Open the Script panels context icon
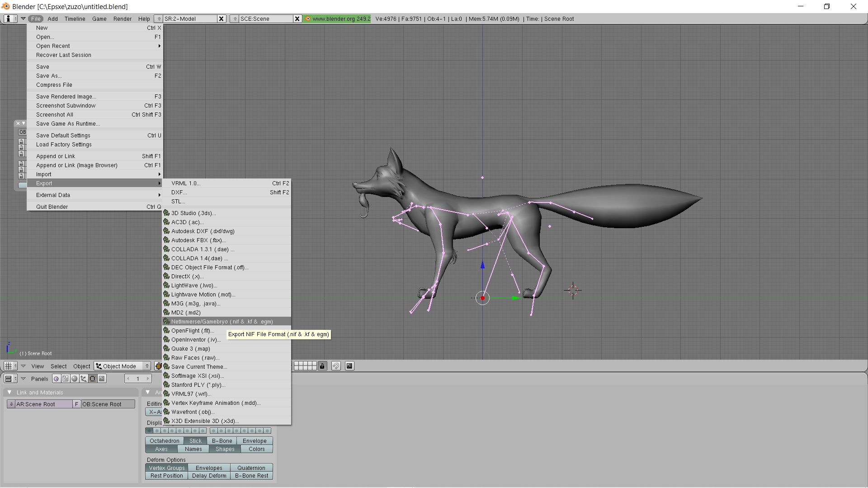Viewport: 868px width, 488px height. click(x=66, y=379)
